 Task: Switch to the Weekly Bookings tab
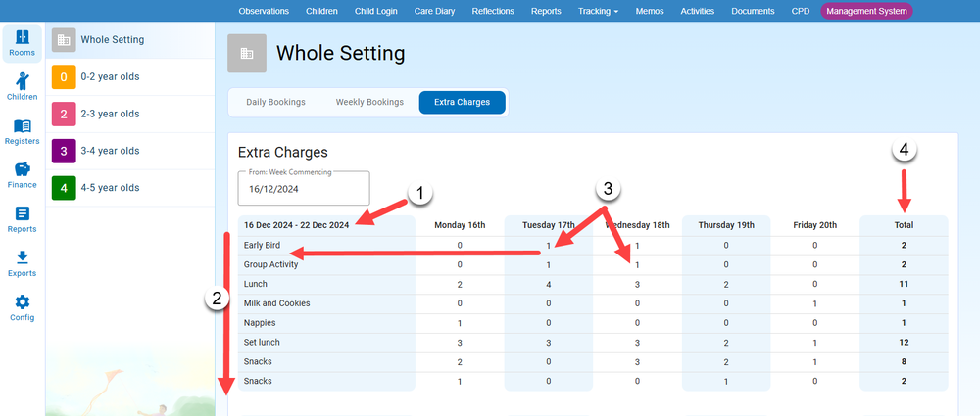pos(369,102)
